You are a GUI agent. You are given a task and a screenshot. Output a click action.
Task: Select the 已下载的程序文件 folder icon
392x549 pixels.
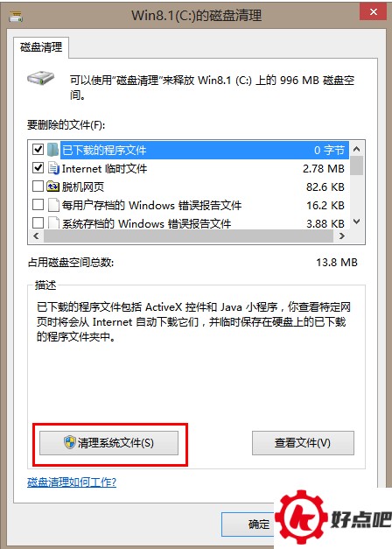(52, 150)
